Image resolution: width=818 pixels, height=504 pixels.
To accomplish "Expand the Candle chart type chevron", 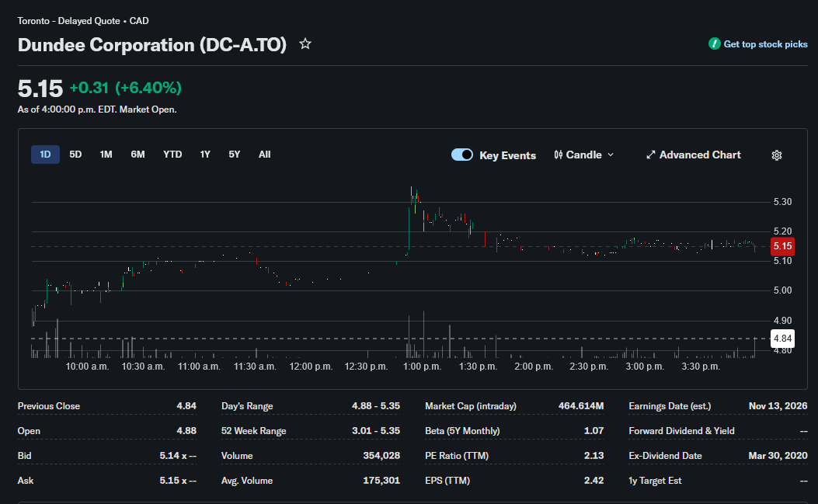I will pos(611,155).
